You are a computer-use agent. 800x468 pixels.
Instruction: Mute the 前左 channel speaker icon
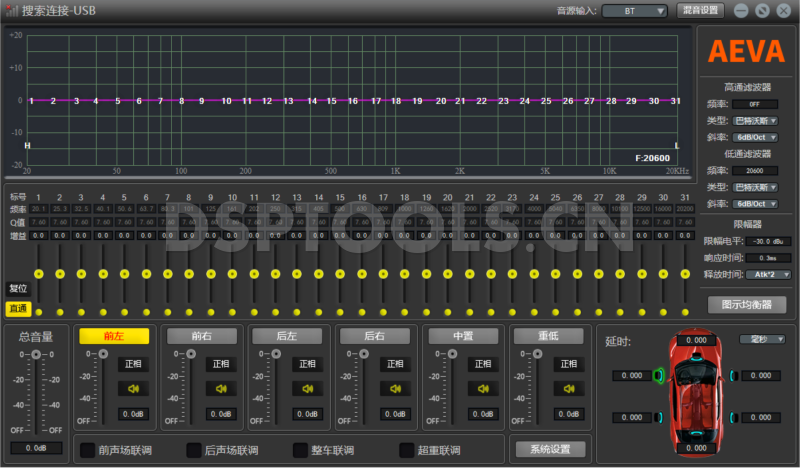coord(133,389)
